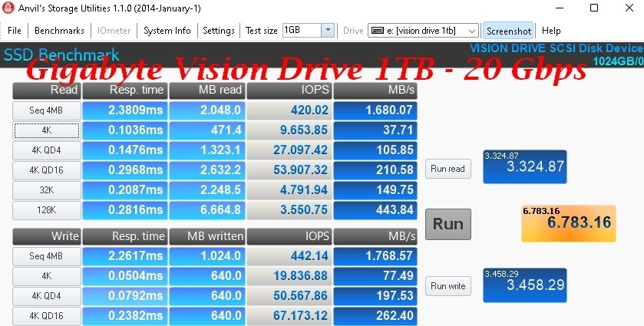Run the 32K read test

click(46, 190)
